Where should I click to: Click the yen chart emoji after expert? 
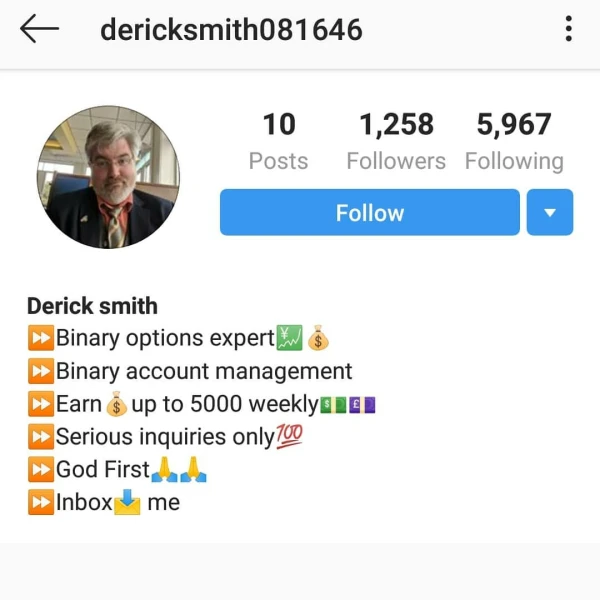point(289,338)
